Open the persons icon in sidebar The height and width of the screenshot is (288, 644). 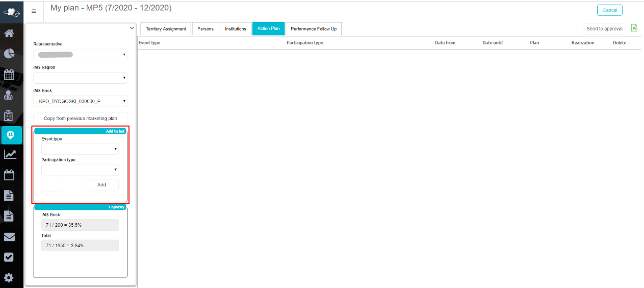tap(9, 94)
